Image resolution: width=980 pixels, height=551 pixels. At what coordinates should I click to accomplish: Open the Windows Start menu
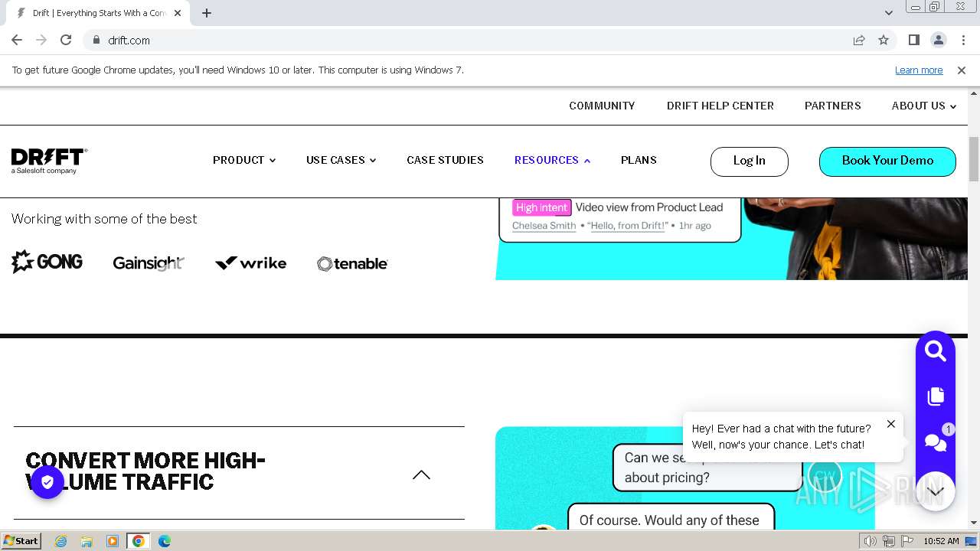pos(21,541)
